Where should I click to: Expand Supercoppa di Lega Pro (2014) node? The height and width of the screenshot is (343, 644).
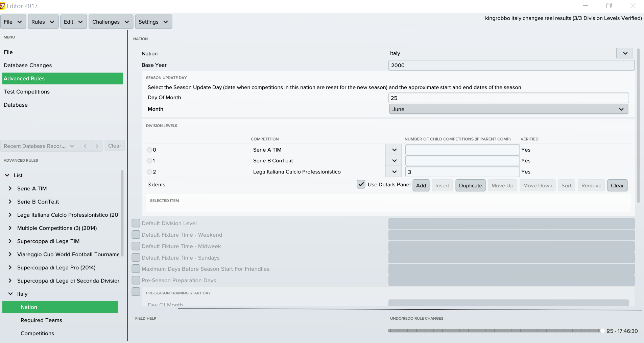pyautogui.click(x=10, y=267)
